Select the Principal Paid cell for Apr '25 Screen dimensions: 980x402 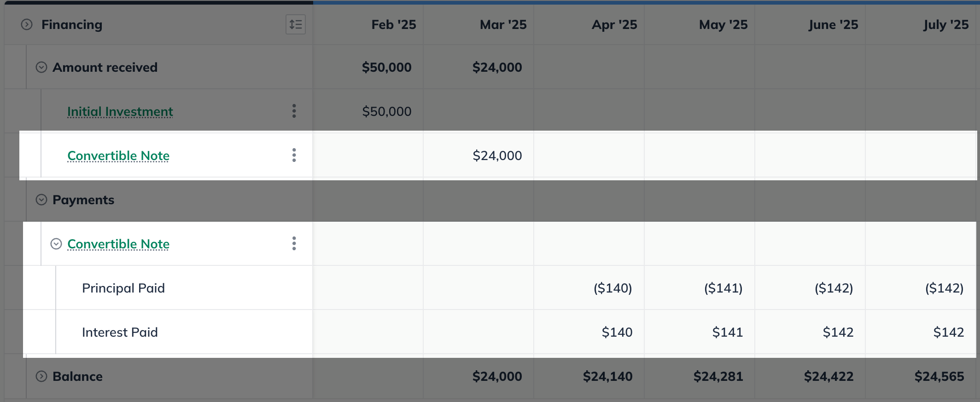pyautogui.click(x=612, y=288)
